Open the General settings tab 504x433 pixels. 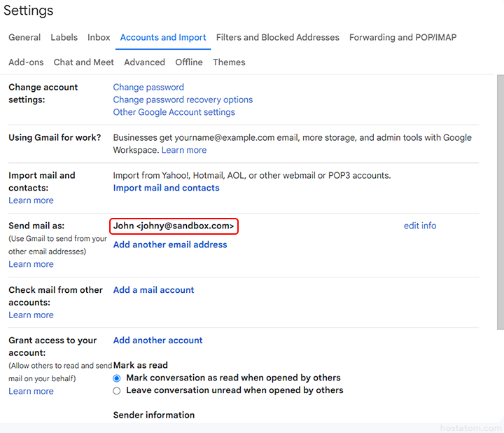pyautogui.click(x=24, y=37)
